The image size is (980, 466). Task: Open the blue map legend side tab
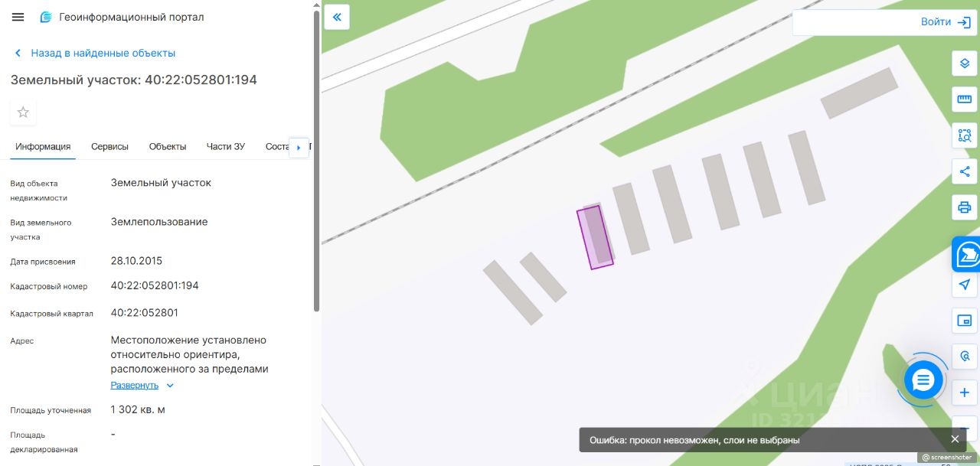pos(967,254)
